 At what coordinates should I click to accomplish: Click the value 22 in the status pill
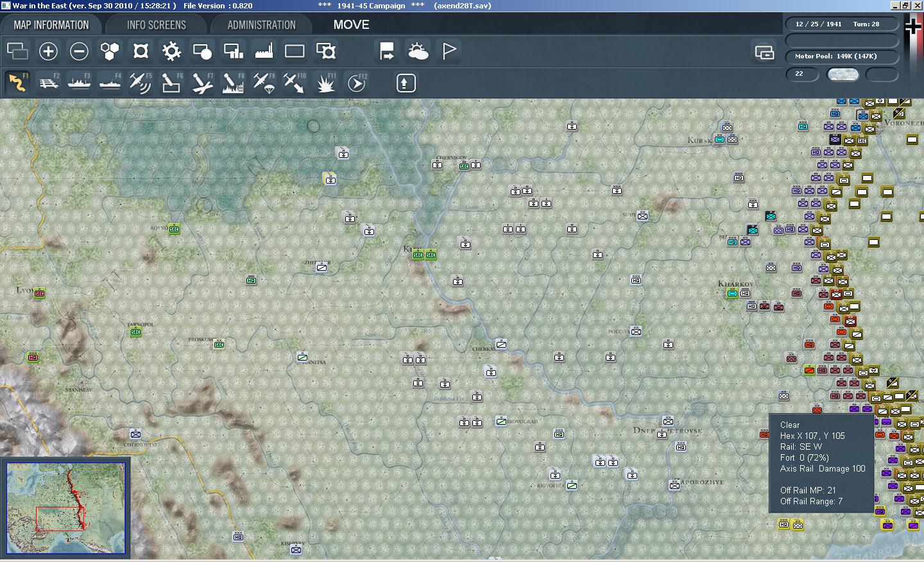pyautogui.click(x=800, y=74)
